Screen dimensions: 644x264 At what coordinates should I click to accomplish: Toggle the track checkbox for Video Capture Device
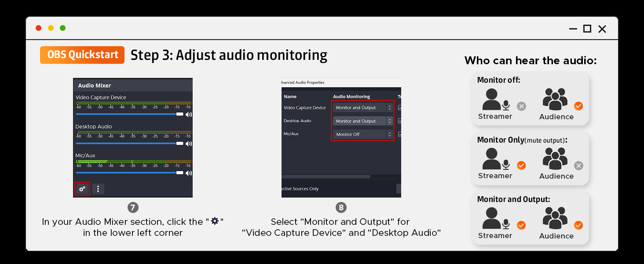(400, 107)
